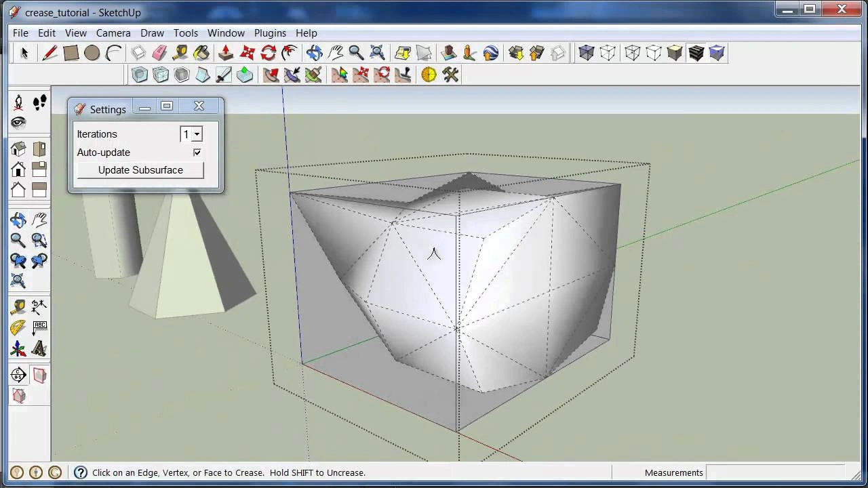The height and width of the screenshot is (488, 868).
Task: Open the Window menu
Action: tap(226, 33)
